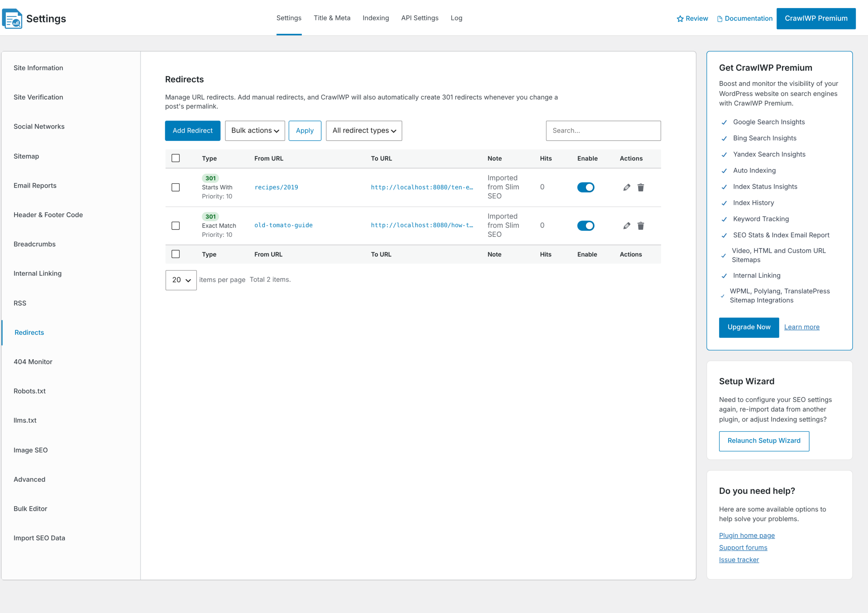Open the Documentation link
Image resolution: width=868 pixels, height=613 pixels.
pyautogui.click(x=744, y=19)
